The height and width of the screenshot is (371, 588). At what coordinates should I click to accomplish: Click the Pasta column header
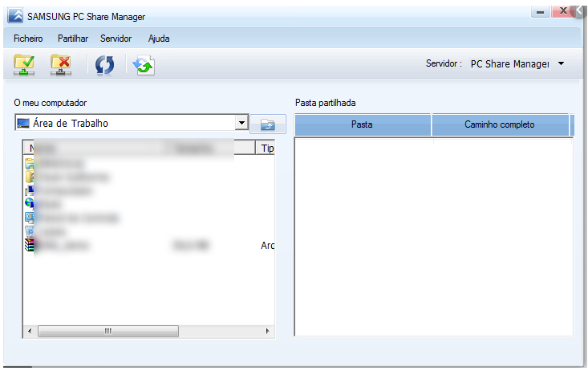[363, 124]
